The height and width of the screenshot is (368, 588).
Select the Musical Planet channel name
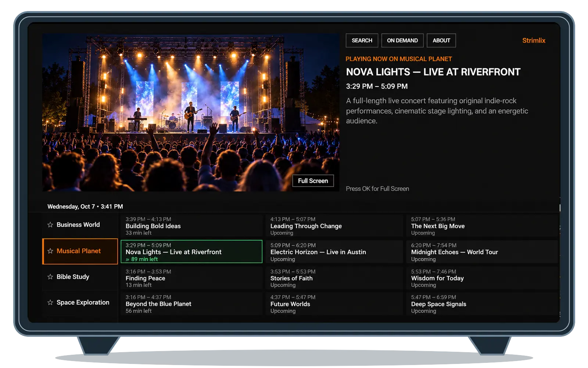tap(79, 251)
